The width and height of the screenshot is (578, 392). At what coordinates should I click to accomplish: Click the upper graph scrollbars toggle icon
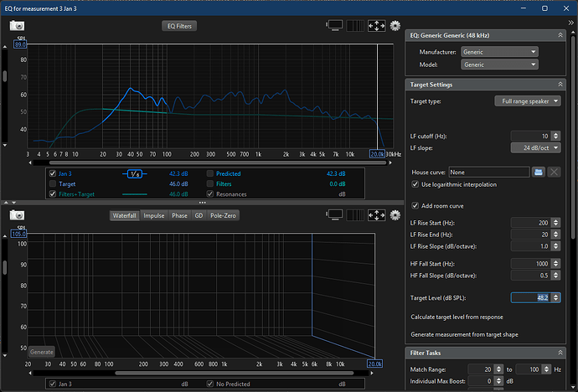(334, 26)
